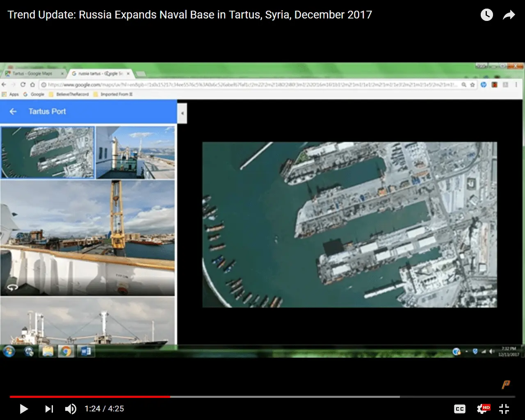
Task: Switch to Tartus - Google Maps tab
Action: [x=33, y=73]
